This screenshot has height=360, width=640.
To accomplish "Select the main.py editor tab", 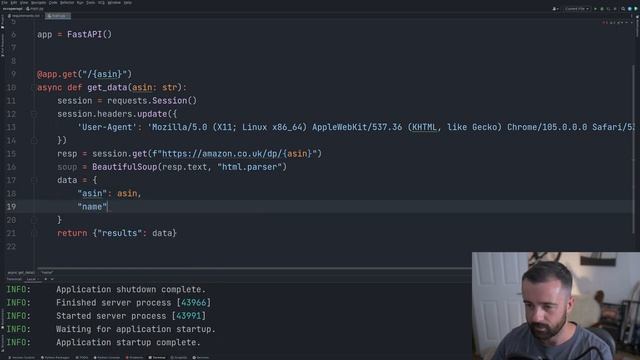I will [x=58, y=16].
